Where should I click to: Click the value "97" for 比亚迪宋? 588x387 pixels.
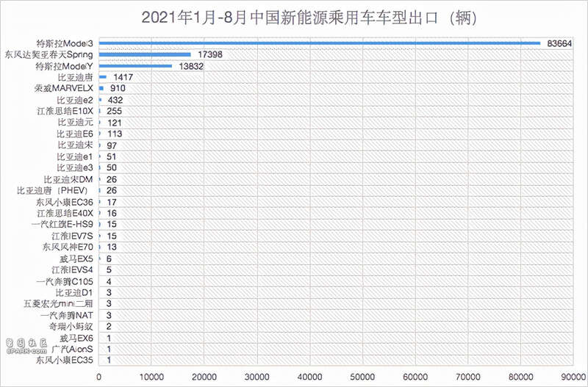[x=112, y=145]
